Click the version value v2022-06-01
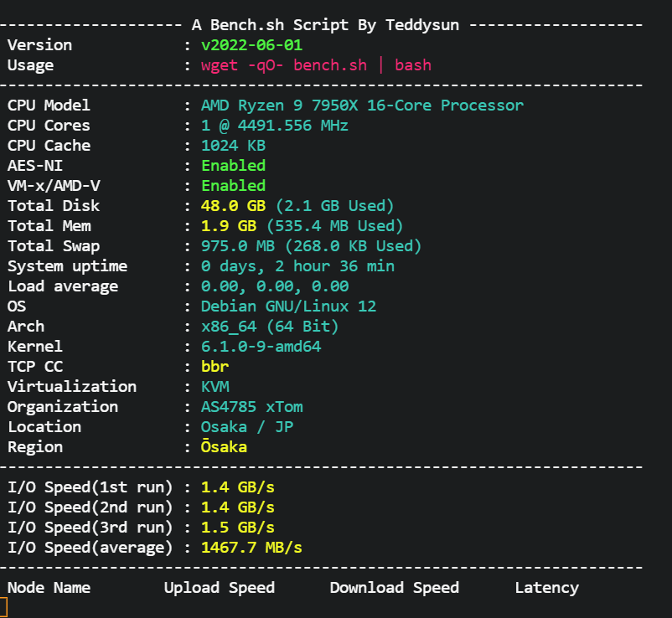Screen dimensions: 672x618 click(251, 45)
